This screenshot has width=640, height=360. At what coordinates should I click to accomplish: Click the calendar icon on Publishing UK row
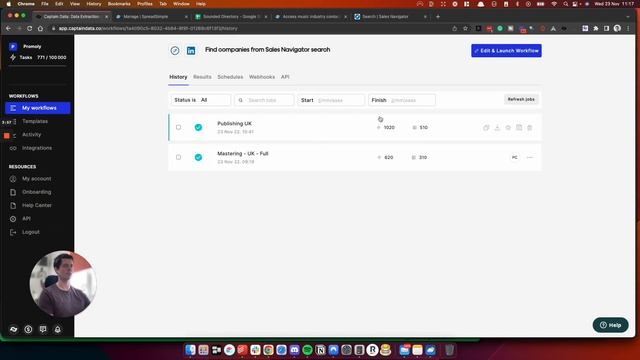(x=519, y=127)
